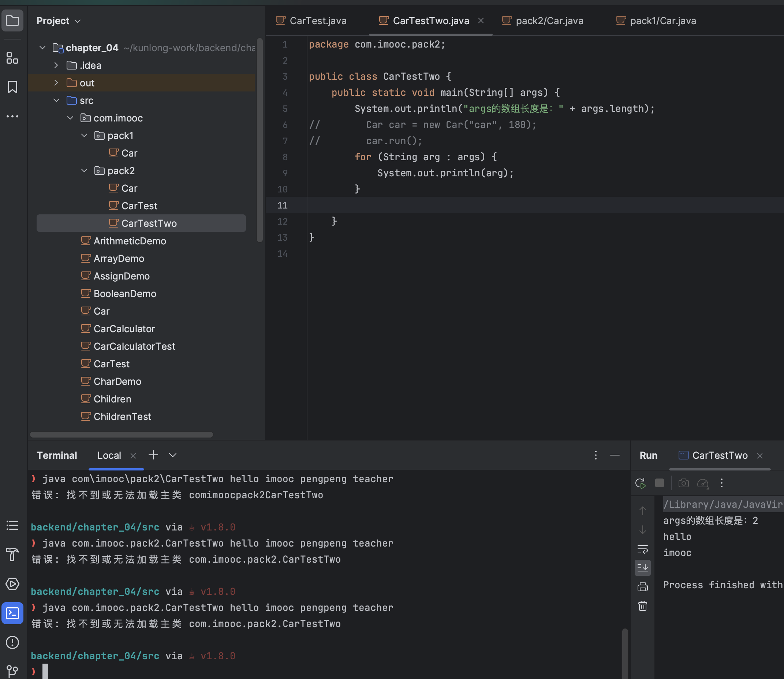
Task: Clear all Run console output trash icon
Action: pos(643,606)
